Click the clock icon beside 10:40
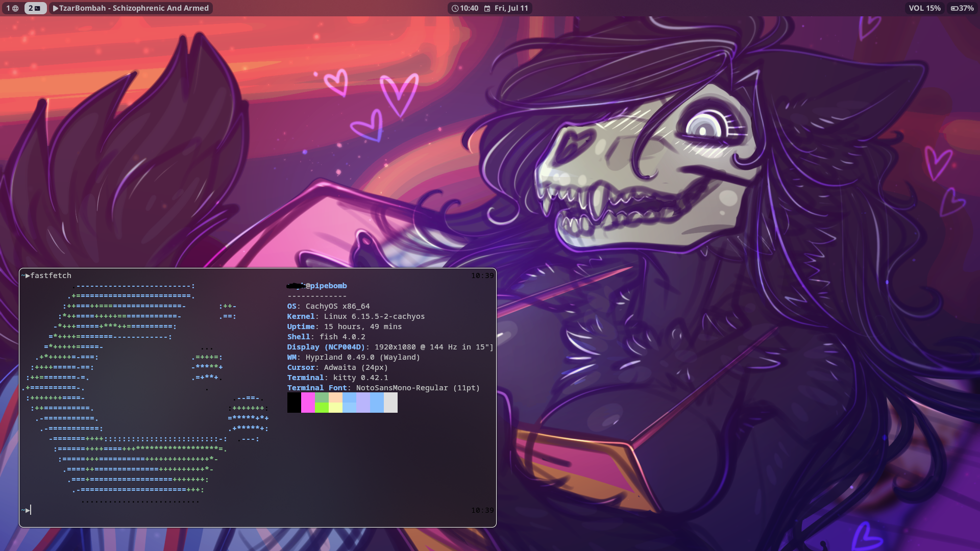 (x=455, y=8)
